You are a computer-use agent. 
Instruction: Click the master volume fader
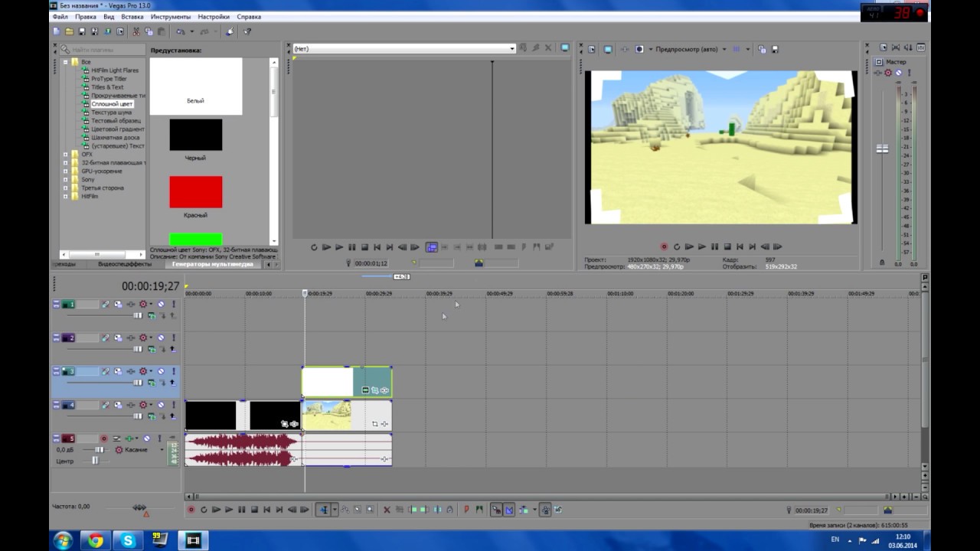(x=882, y=148)
